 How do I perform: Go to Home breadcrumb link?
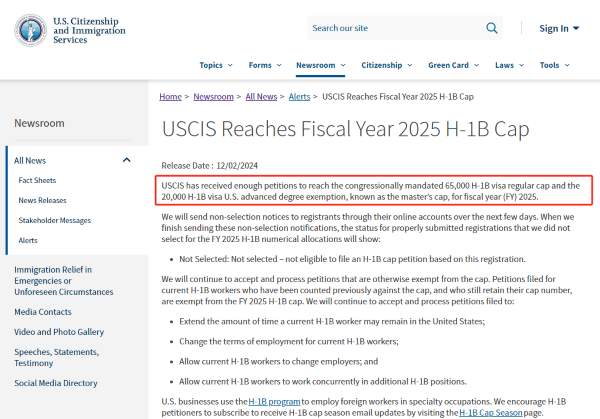pos(170,97)
